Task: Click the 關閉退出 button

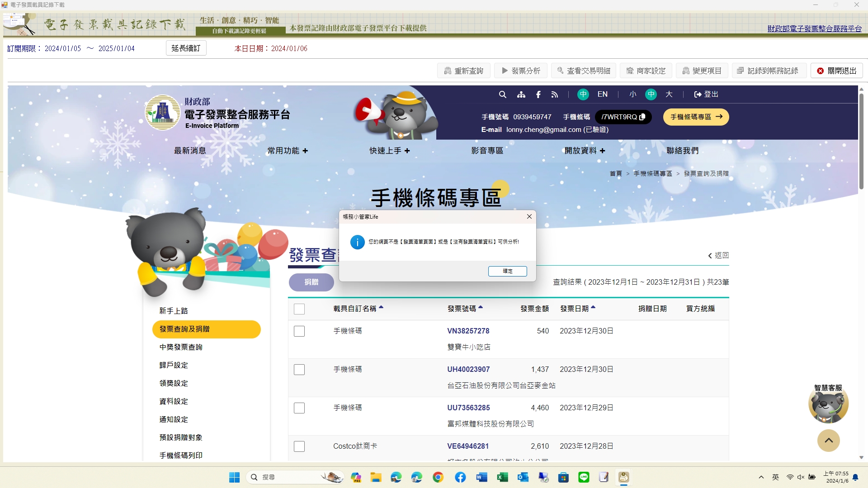Action: (x=837, y=71)
